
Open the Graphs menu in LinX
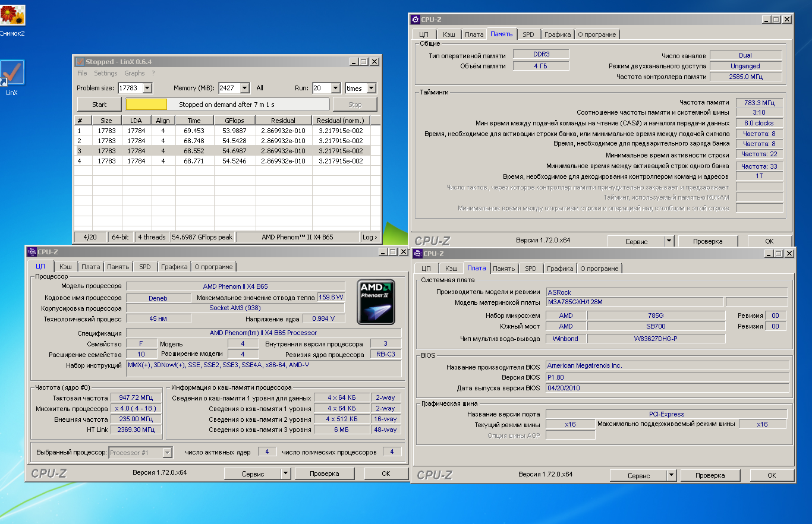(134, 73)
